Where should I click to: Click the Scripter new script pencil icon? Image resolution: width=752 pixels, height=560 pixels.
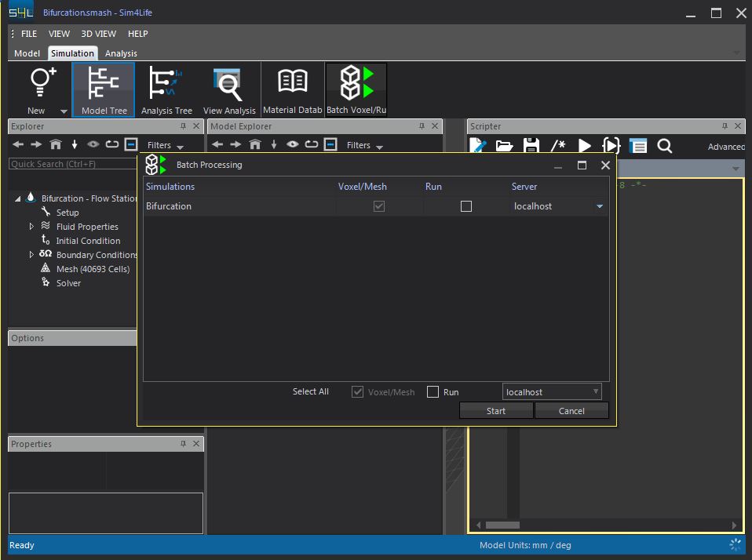(x=478, y=145)
